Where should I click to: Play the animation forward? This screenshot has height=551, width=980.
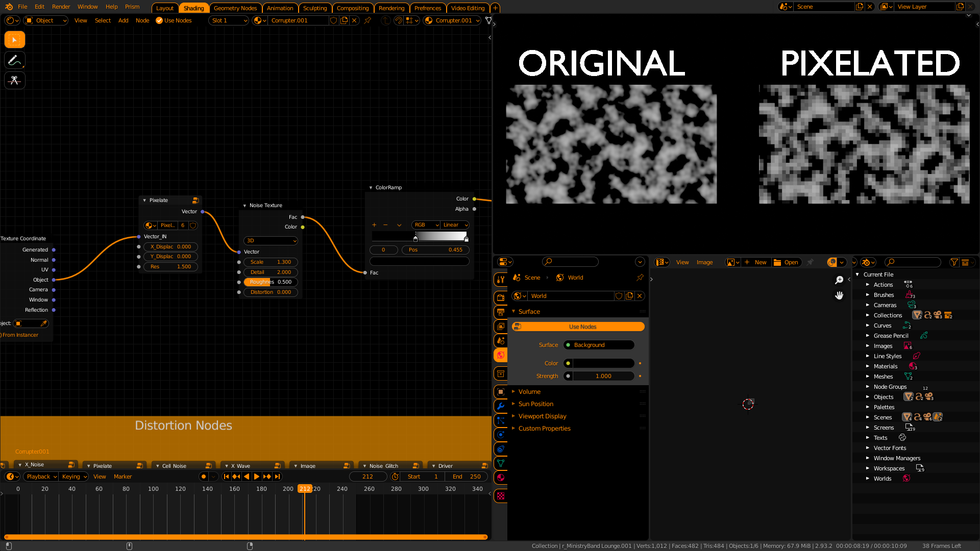[x=257, y=477]
